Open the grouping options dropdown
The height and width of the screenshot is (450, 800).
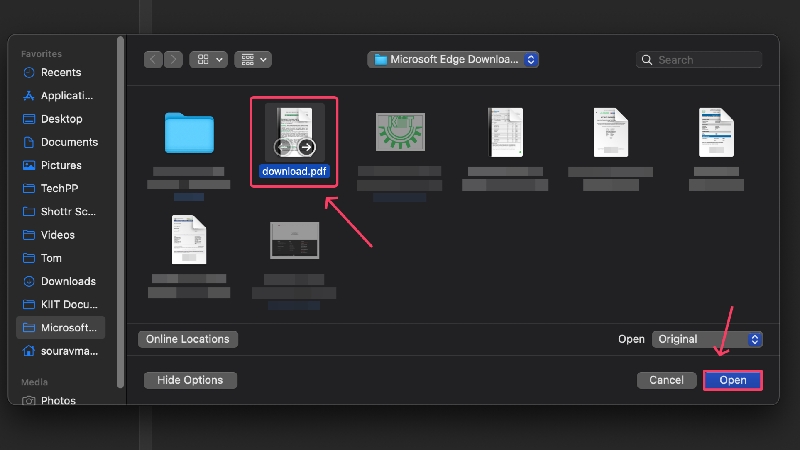tap(253, 60)
